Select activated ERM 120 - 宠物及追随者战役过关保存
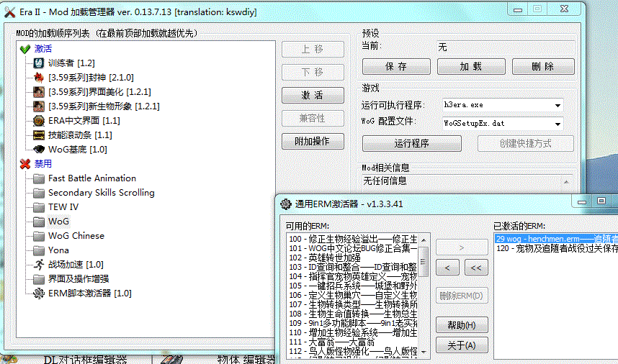 pos(557,248)
